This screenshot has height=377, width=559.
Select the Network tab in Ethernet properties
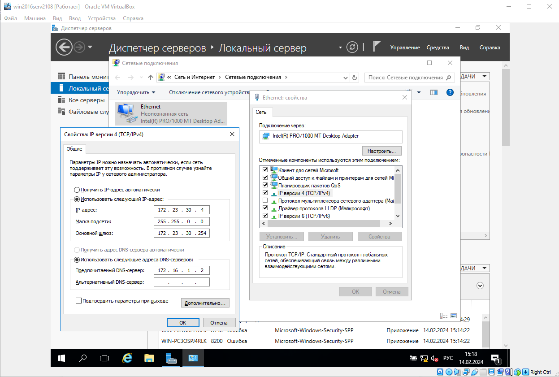[x=261, y=112]
